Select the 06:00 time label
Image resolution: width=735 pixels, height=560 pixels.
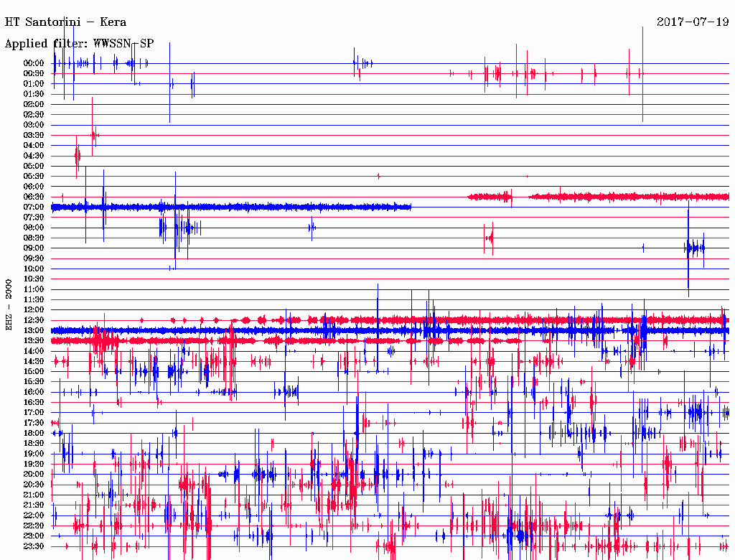(x=34, y=187)
